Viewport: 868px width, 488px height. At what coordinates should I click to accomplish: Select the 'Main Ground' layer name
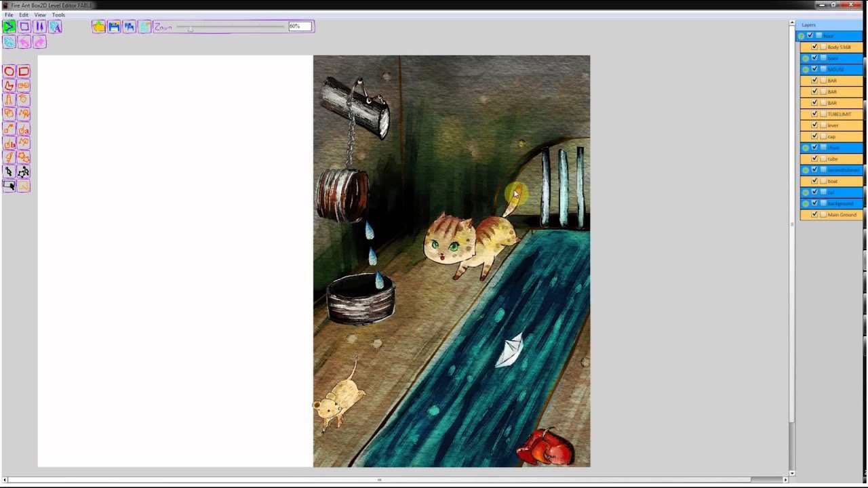pyautogui.click(x=842, y=214)
